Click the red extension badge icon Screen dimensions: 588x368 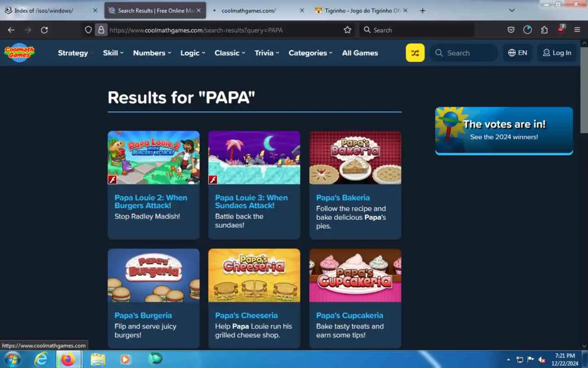[561, 29]
